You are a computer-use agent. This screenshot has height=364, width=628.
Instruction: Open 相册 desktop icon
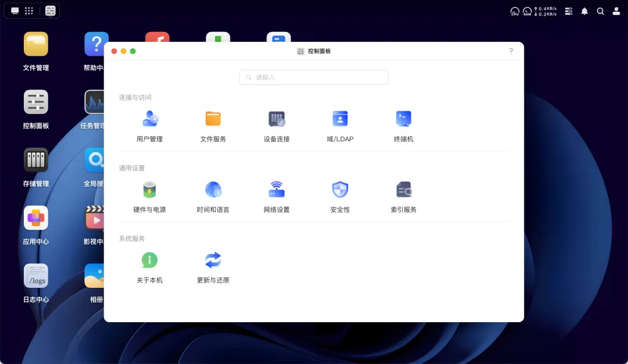pyautogui.click(x=95, y=284)
